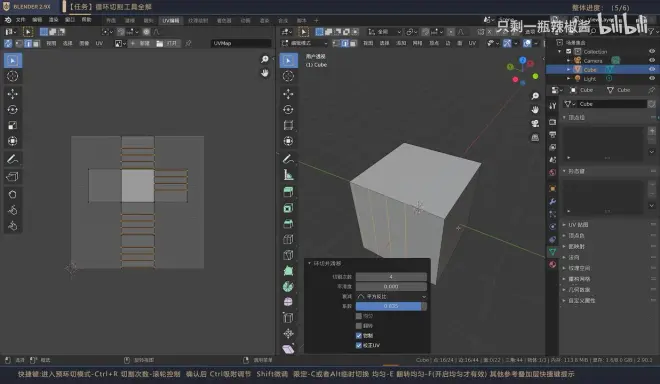The height and width of the screenshot is (384, 660).
Task: Select the Move tool in 3D viewport toolbar
Action: [x=288, y=93]
